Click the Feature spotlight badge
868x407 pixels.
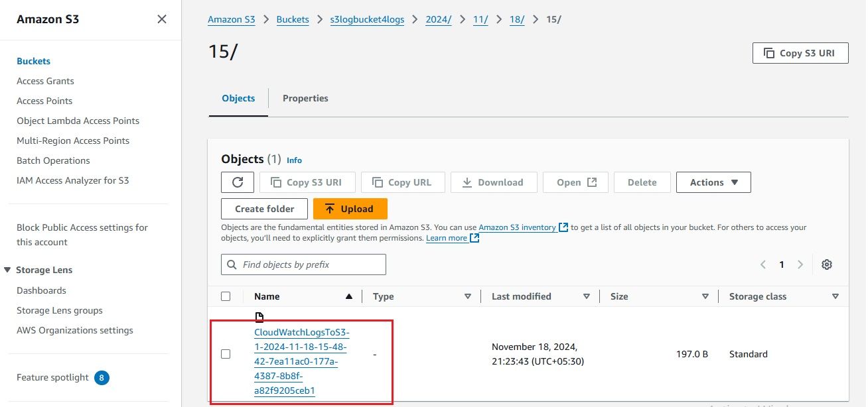[100, 377]
